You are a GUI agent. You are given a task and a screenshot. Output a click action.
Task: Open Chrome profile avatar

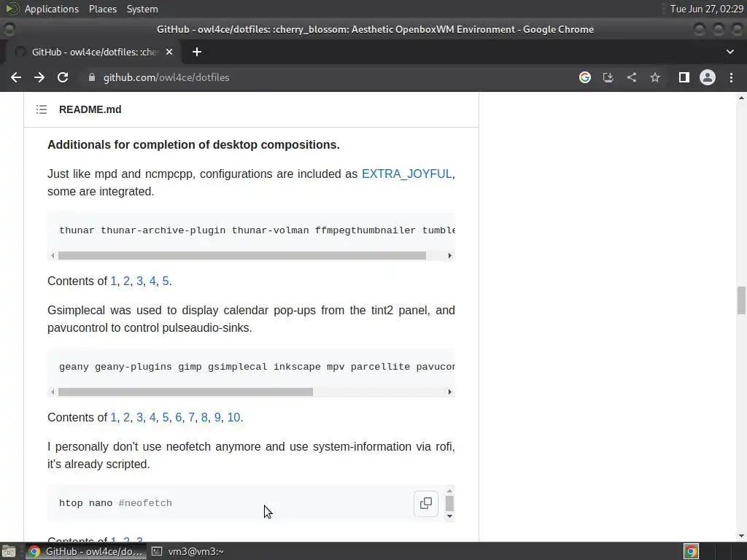(708, 77)
